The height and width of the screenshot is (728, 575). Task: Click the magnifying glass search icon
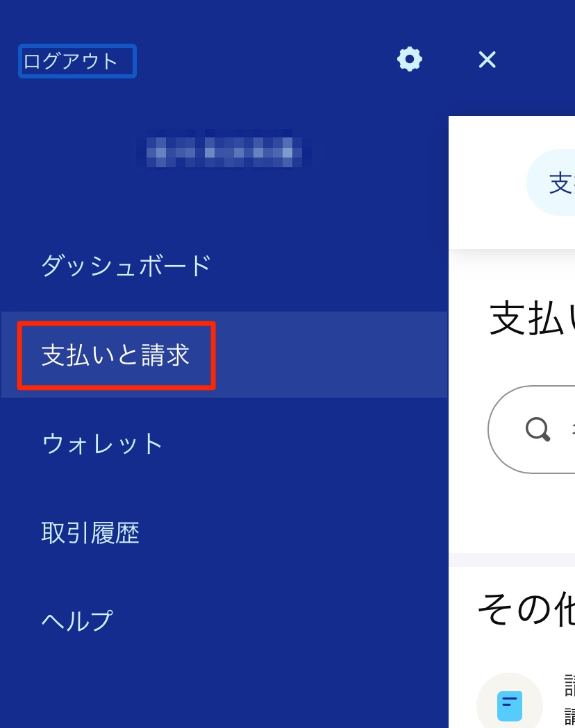pyautogui.click(x=537, y=429)
